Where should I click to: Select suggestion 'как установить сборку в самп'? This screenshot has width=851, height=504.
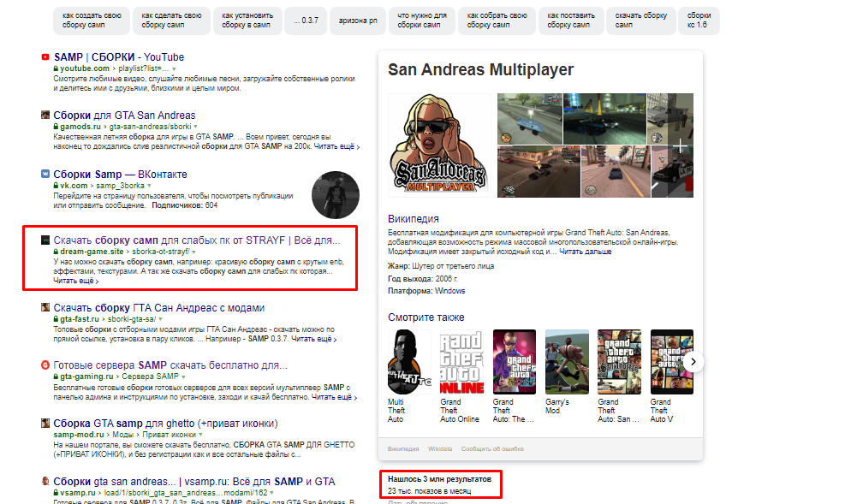point(247,21)
